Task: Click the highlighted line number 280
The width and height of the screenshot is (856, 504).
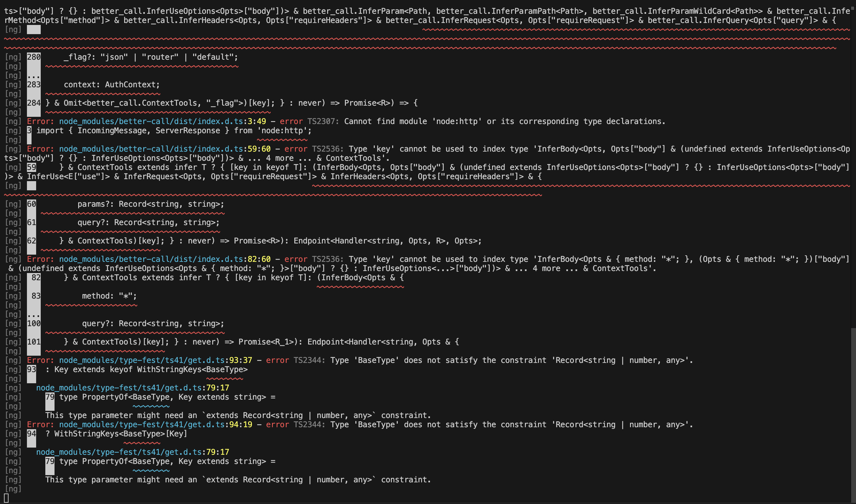Action: click(x=34, y=57)
